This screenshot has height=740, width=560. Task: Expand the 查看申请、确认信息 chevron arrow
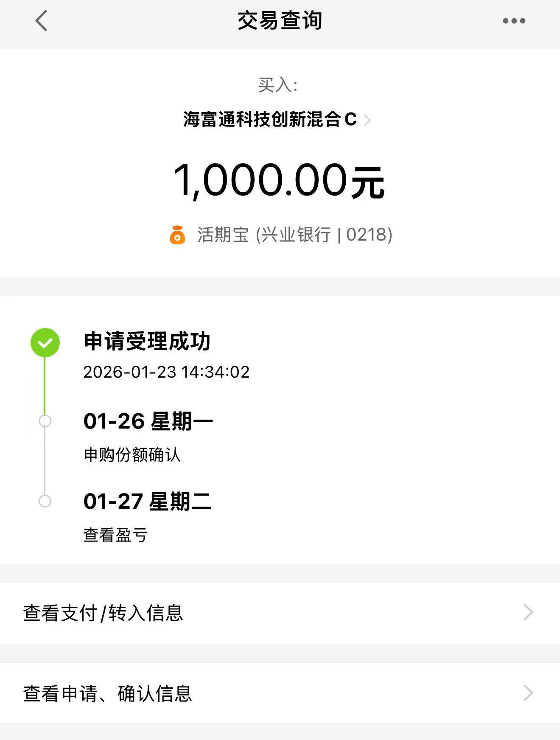pos(528,693)
